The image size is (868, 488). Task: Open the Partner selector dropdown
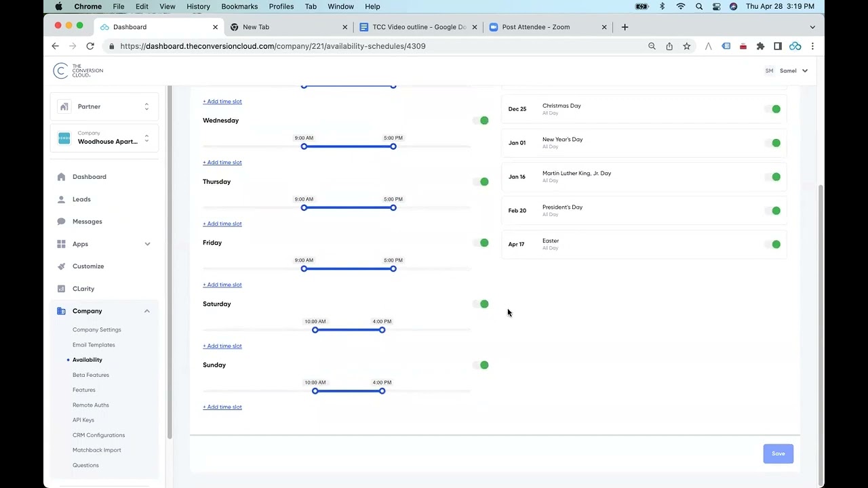104,106
